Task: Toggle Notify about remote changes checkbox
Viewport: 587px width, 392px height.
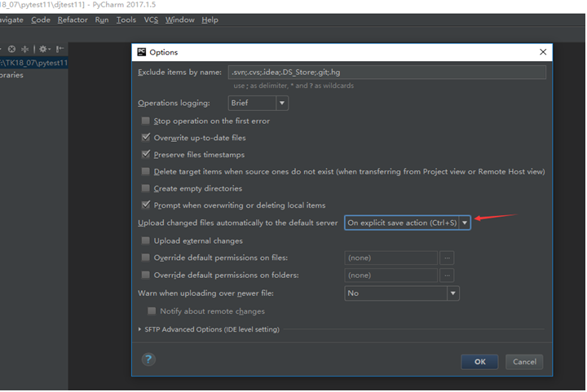Action: tap(152, 311)
